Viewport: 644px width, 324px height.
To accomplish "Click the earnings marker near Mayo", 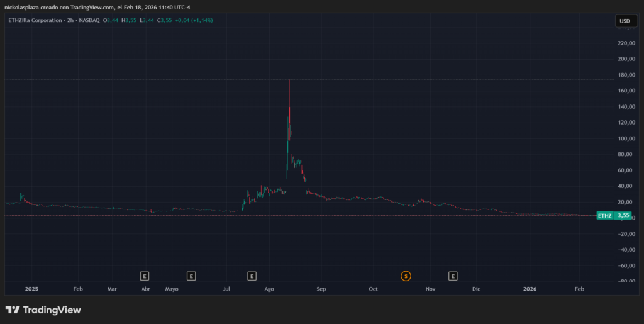I will [x=191, y=276].
